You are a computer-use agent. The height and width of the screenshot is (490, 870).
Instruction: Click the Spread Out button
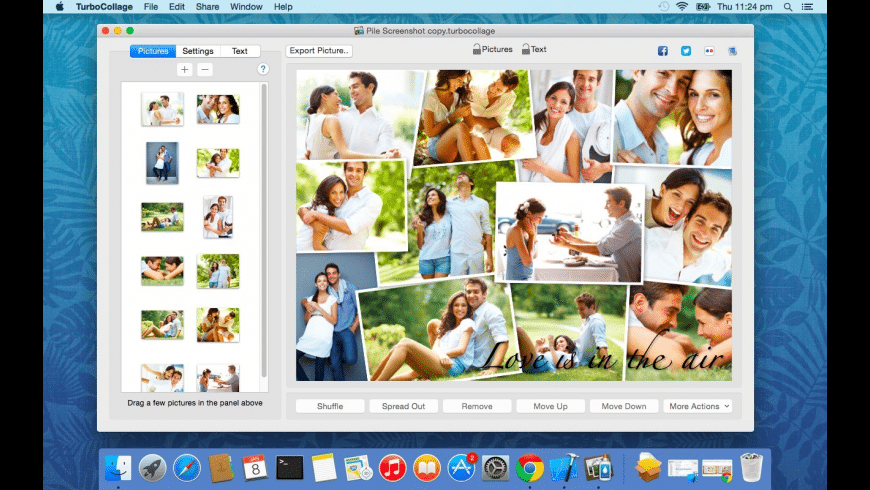pos(403,406)
